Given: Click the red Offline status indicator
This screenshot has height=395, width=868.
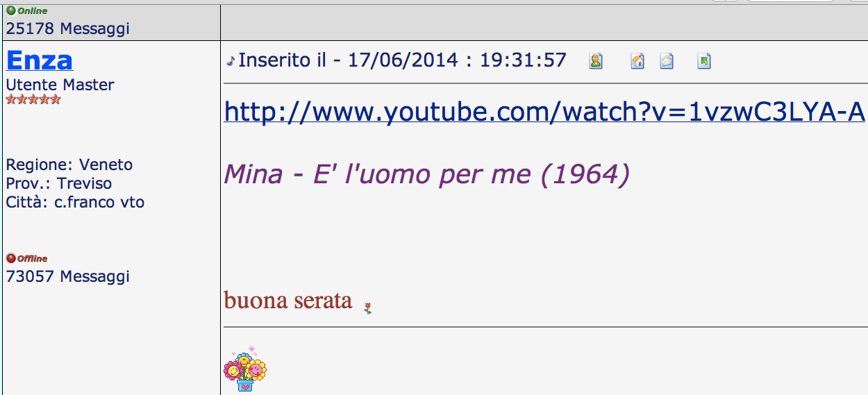Looking at the screenshot, I should click(27, 258).
